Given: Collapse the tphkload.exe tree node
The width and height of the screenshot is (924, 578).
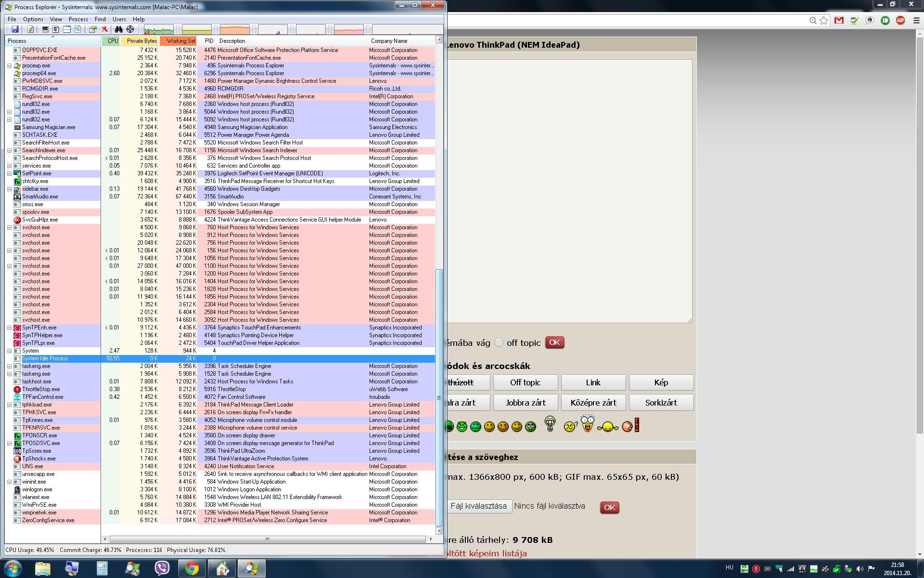Looking at the screenshot, I should [x=9, y=405].
